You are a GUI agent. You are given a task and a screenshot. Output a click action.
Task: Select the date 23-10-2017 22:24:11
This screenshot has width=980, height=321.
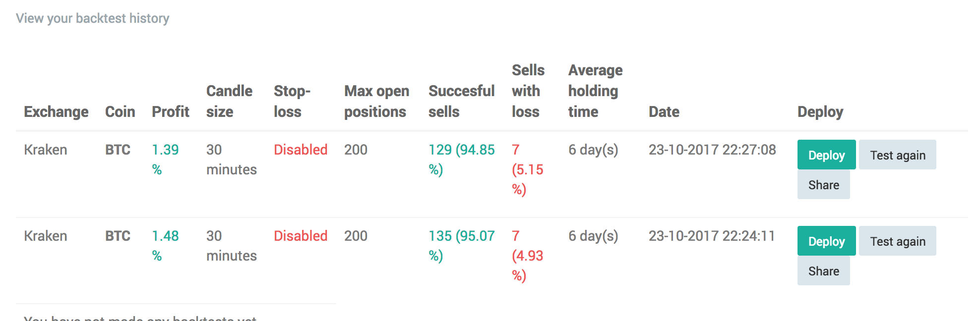pos(712,236)
